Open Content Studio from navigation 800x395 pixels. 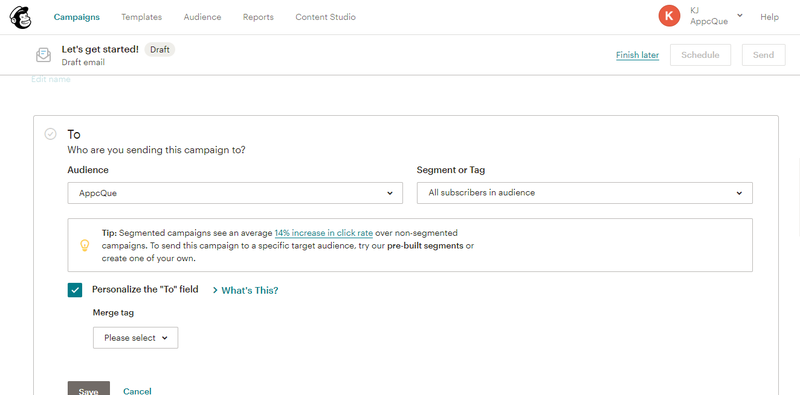pyautogui.click(x=326, y=17)
